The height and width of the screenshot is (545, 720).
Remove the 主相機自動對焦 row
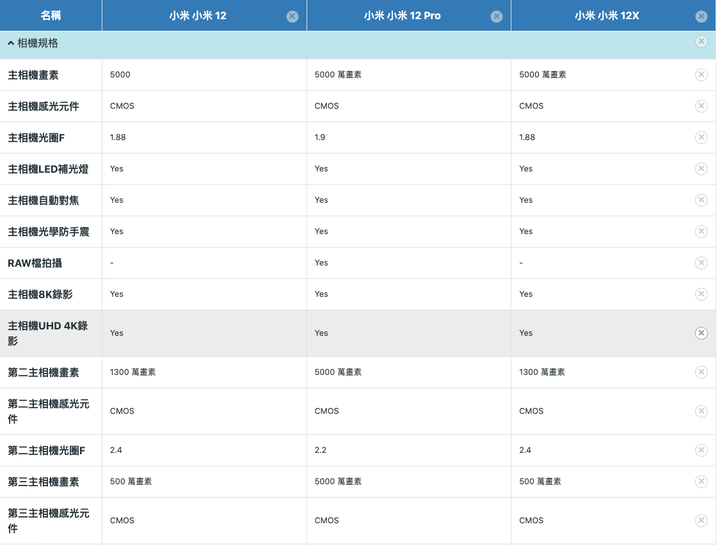[x=701, y=200]
